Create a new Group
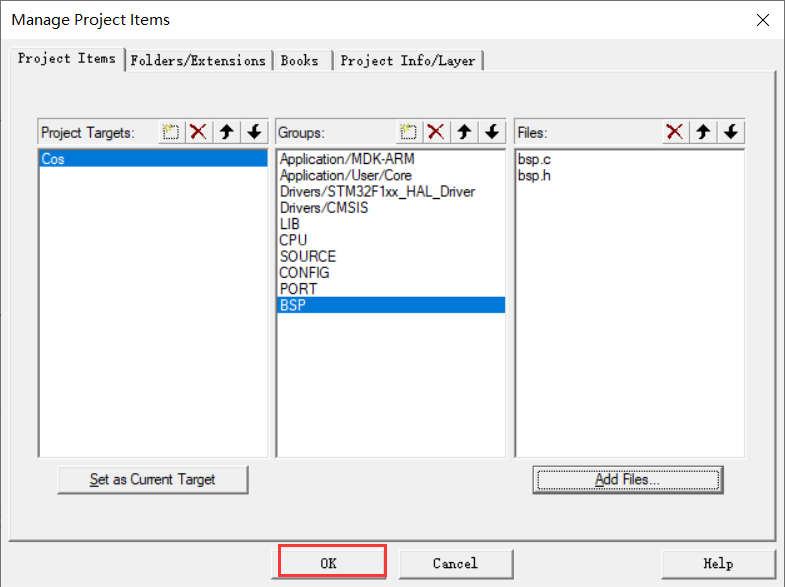The image size is (785, 587). pyautogui.click(x=409, y=132)
